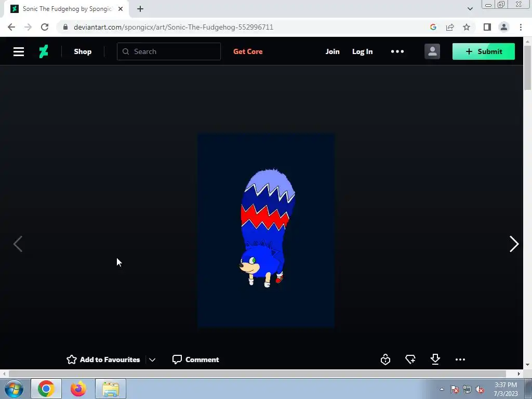
Task: Click the award with plus icon
Action: click(410, 360)
